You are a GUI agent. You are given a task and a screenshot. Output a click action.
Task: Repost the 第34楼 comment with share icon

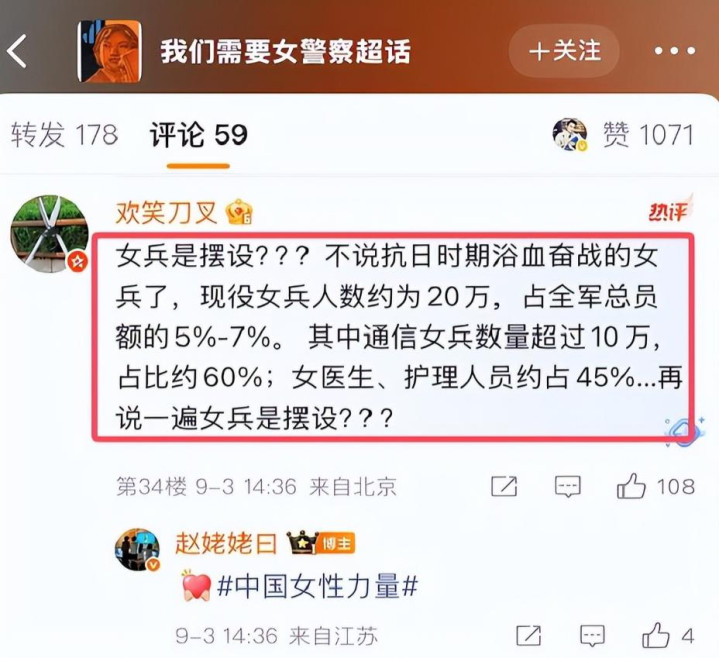[504, 486]
